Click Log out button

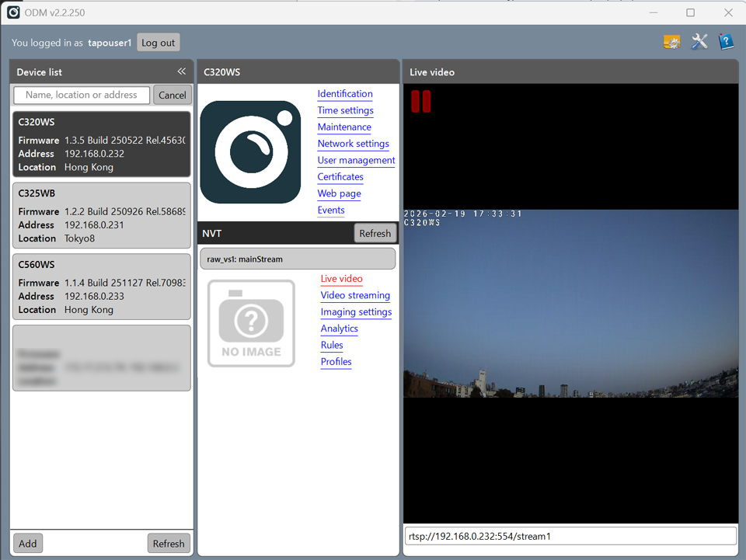(158, 43)
